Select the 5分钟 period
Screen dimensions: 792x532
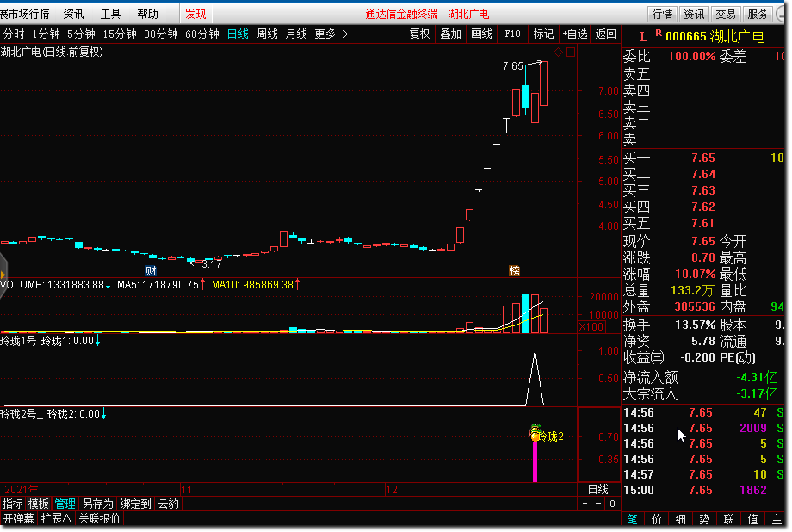81,34
